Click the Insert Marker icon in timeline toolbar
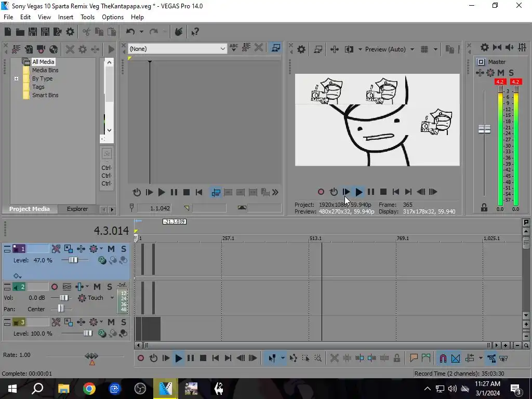Viewport: 532px width, 399px height. click(414, 358)
